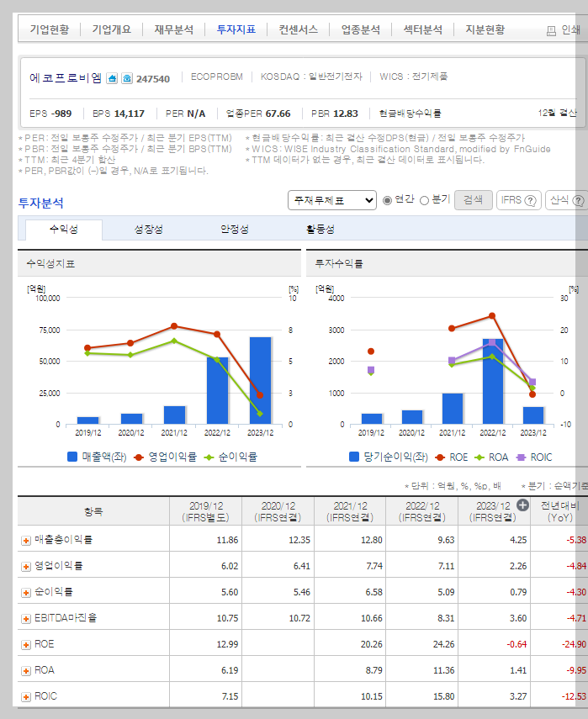Toggle the 영업이익률 legend marker

[x=139, y=457]
